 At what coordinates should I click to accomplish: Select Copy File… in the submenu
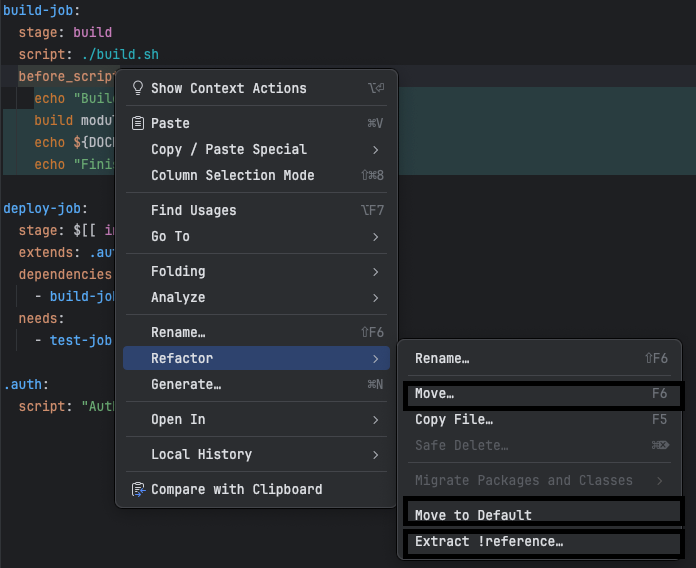point(539,419)
